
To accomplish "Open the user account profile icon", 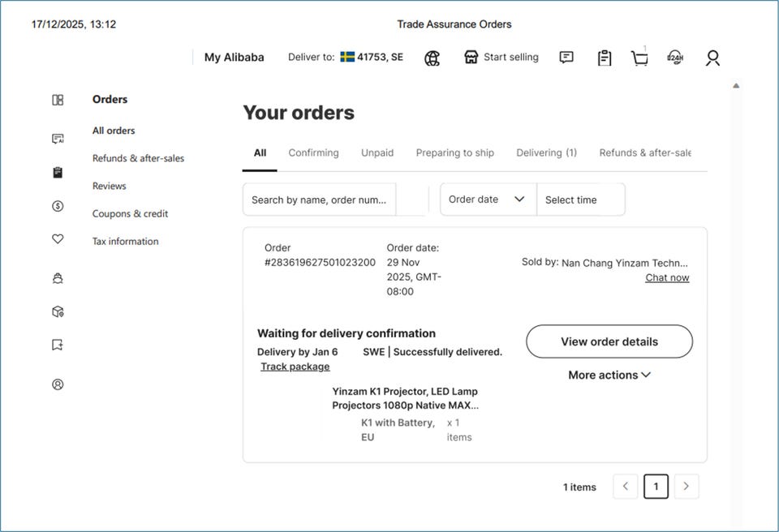I will pyautogui.click(x=712, y=58).
